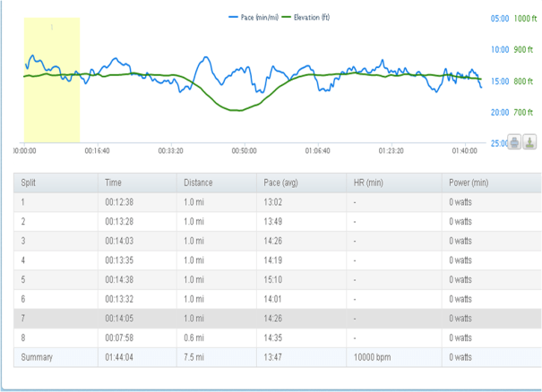Image resolution: width=542 pixels, height=392 pixels.
Task: Click the yellow highlighted split region
Action: [52, 79]
